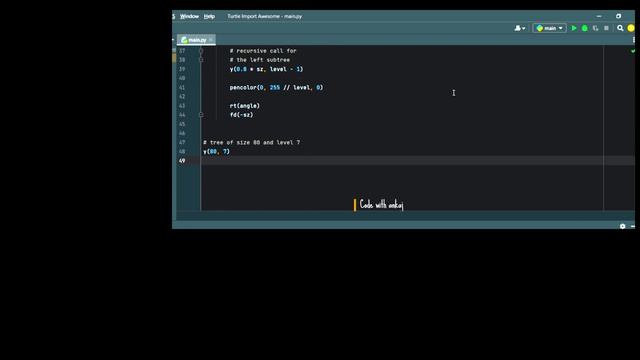This screenshot has width=640, height=360.
Task: Click the window title 'Turtle Import Awesome - main.py'
Action: (x=264, y=16)
